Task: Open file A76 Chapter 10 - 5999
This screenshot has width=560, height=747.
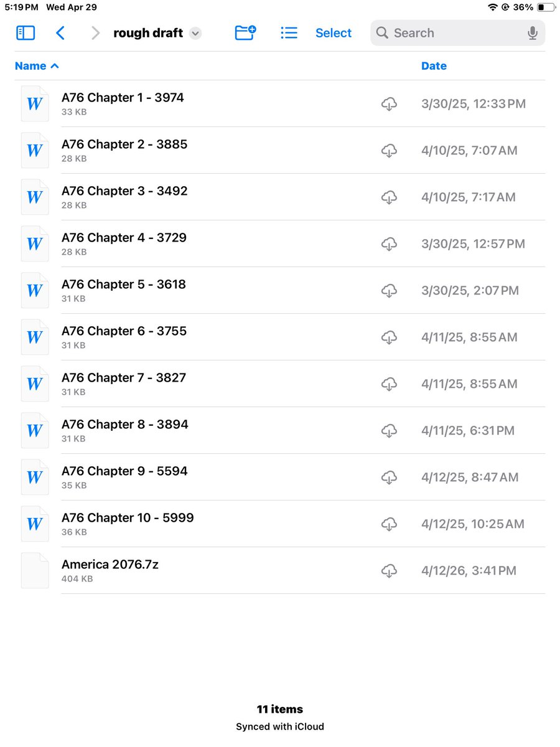Action: click(128, 518)
